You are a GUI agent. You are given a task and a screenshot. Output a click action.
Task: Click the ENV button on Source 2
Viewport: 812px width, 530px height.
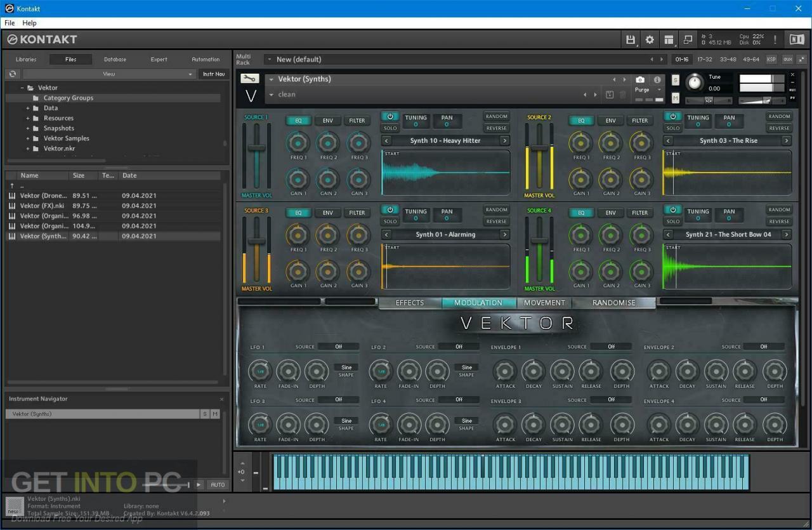pyautogui.click(x=610, y=121)
